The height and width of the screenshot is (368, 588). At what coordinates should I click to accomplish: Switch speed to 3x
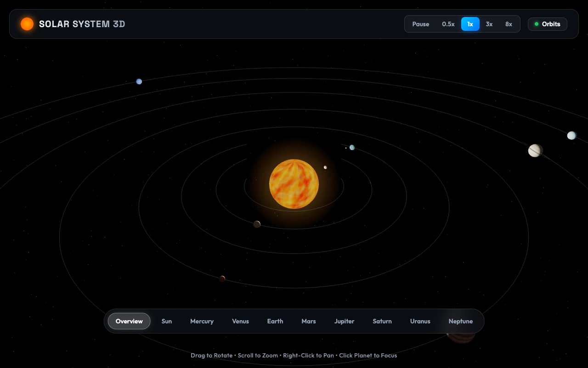pyautogui.click(x=489, y=24)
